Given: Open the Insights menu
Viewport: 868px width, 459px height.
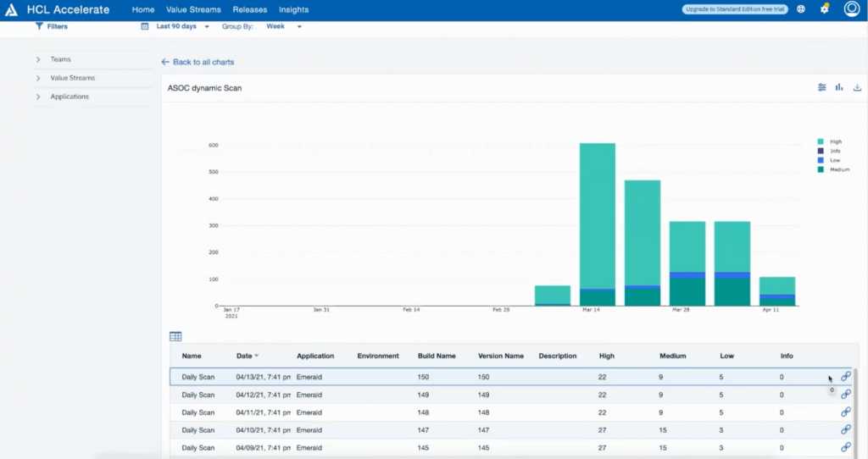Looking at the screenshot, I should 293,10.
